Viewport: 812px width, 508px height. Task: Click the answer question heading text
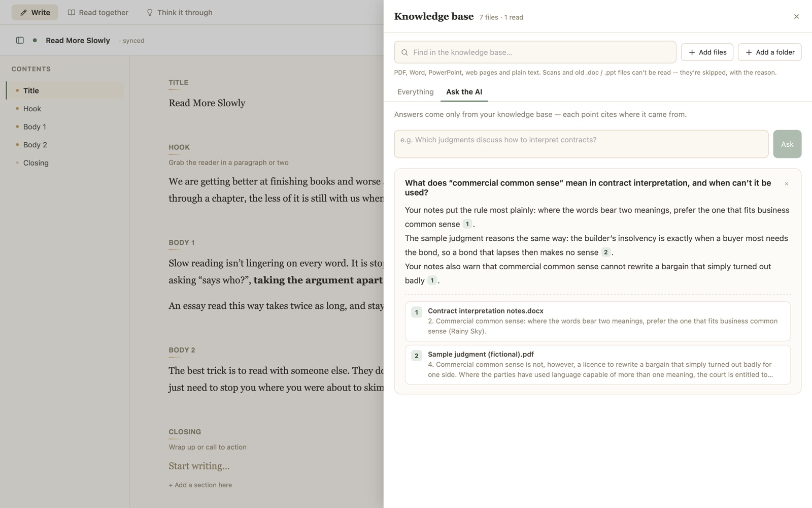tap(588, 187)
